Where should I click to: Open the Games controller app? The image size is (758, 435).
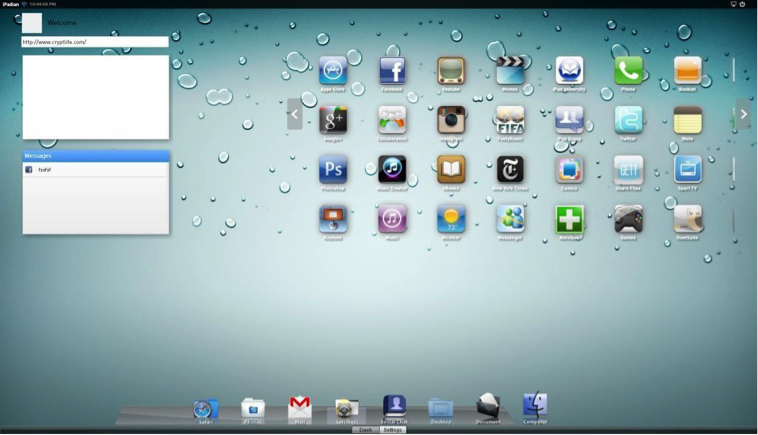pyautogui.click(x=628, y=219)
